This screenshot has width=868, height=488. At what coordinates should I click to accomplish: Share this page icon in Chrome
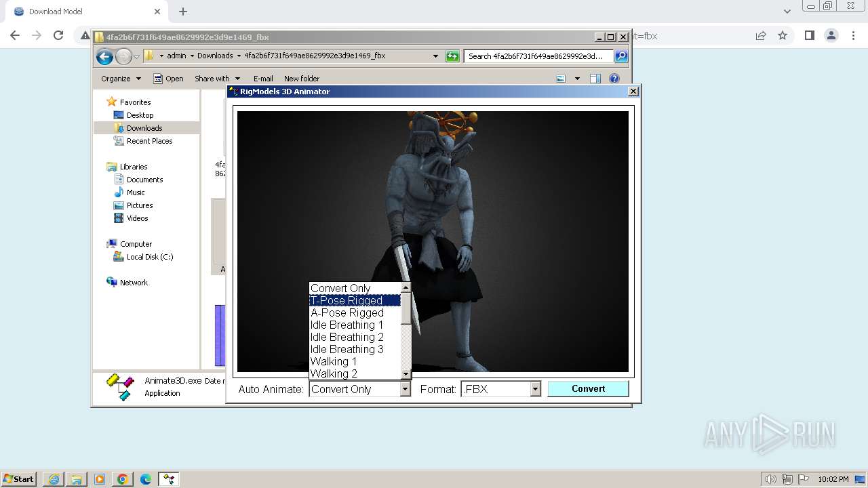click(761, 35)
